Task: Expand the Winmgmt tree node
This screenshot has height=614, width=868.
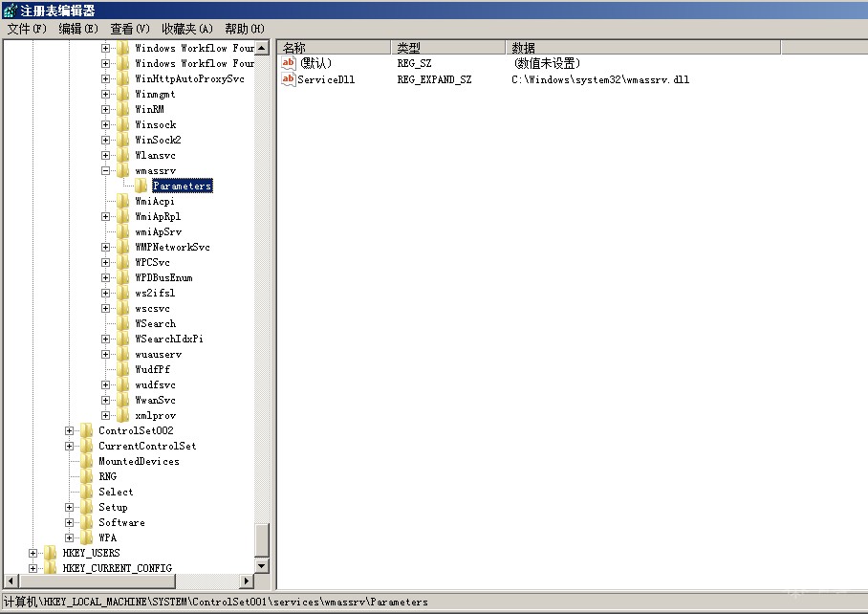Action: tap(105, 94)
